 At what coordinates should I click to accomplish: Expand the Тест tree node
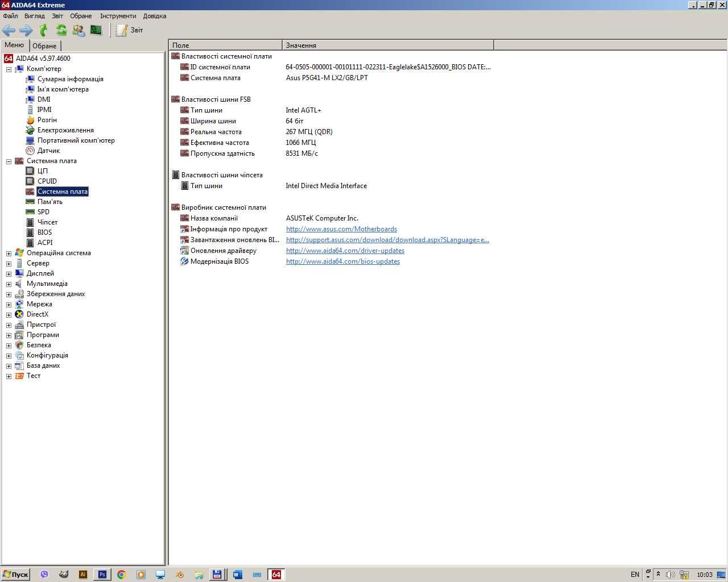(9, 376)
